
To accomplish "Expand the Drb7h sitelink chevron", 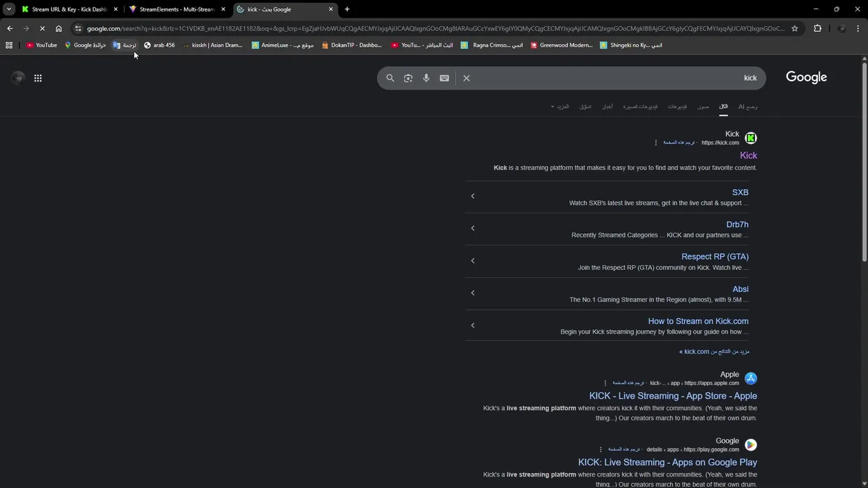I will (x=473, y=228).
